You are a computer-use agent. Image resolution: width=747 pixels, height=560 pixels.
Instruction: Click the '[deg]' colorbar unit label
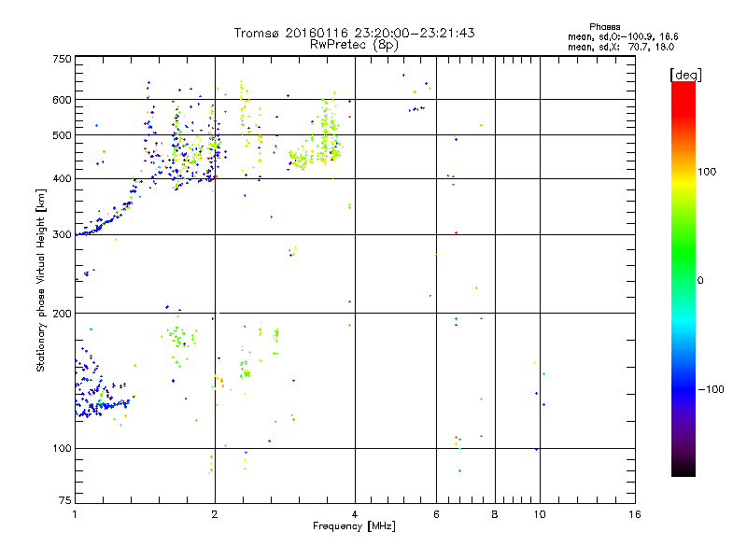tap(685, 75)
